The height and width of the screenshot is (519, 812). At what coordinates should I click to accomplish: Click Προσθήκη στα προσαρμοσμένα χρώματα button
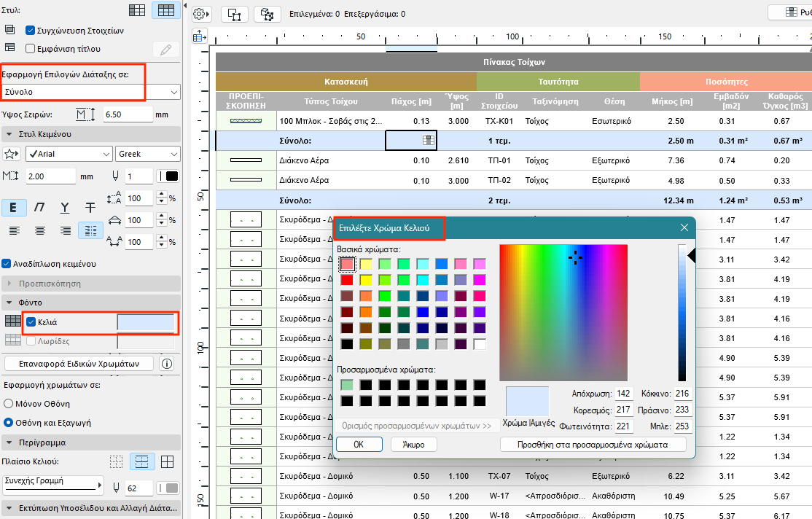tap(593, 444)
